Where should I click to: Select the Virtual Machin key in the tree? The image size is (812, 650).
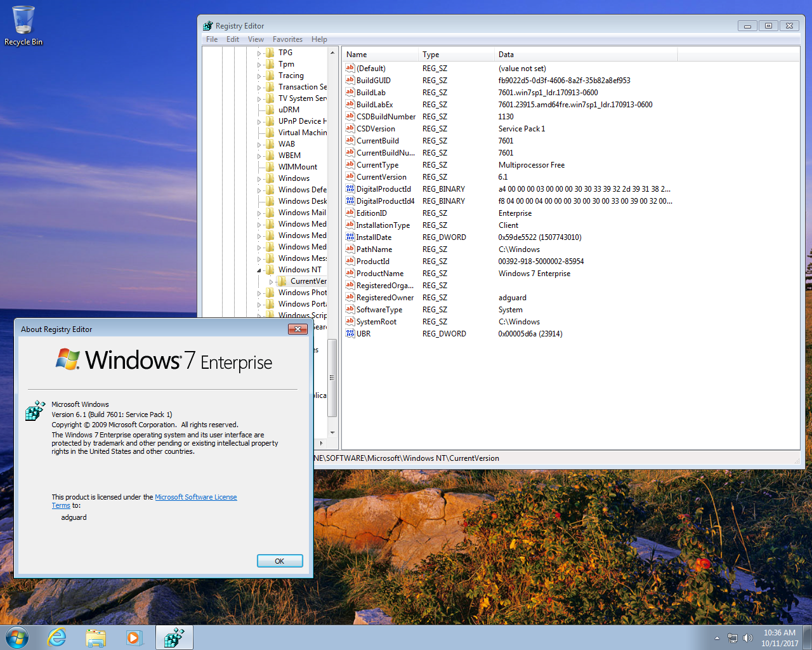click(x=303, y=133)
